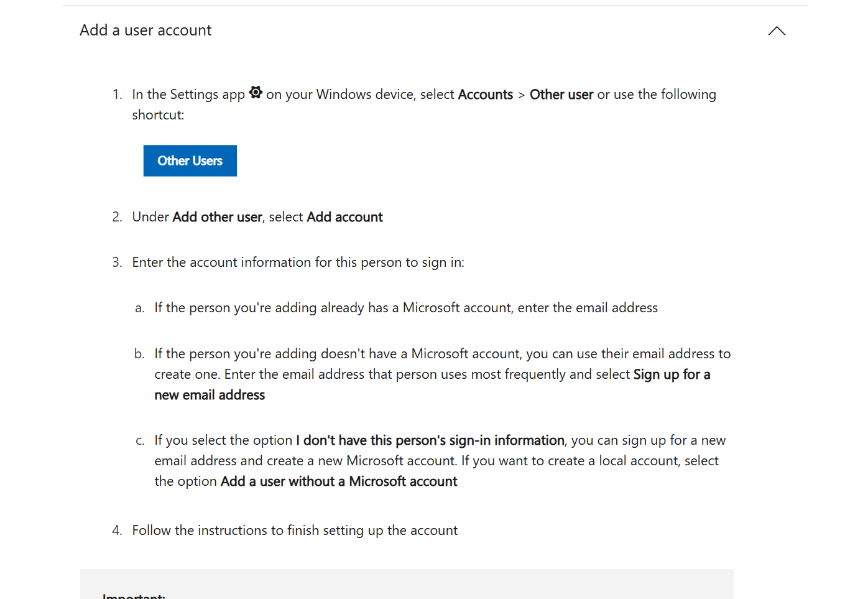Select sub-item c about local accounts

click(x=435, y=460)
